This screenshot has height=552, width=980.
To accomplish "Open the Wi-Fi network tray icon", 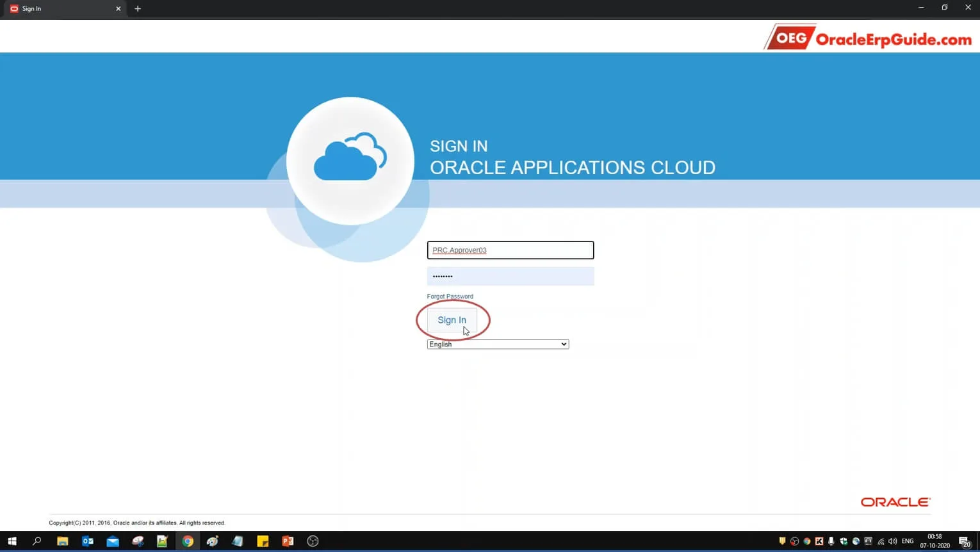I will 881,541.
